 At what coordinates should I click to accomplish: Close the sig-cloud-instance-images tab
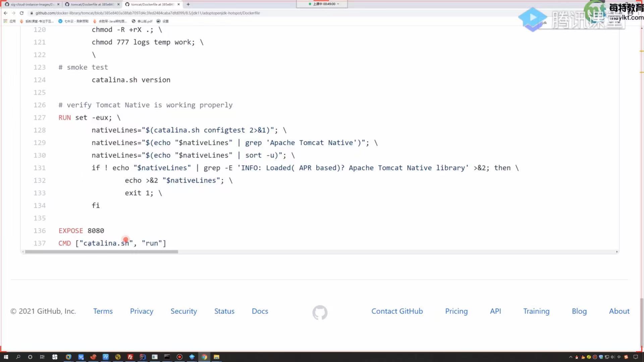pyautogui.click(x=58, y=4)
